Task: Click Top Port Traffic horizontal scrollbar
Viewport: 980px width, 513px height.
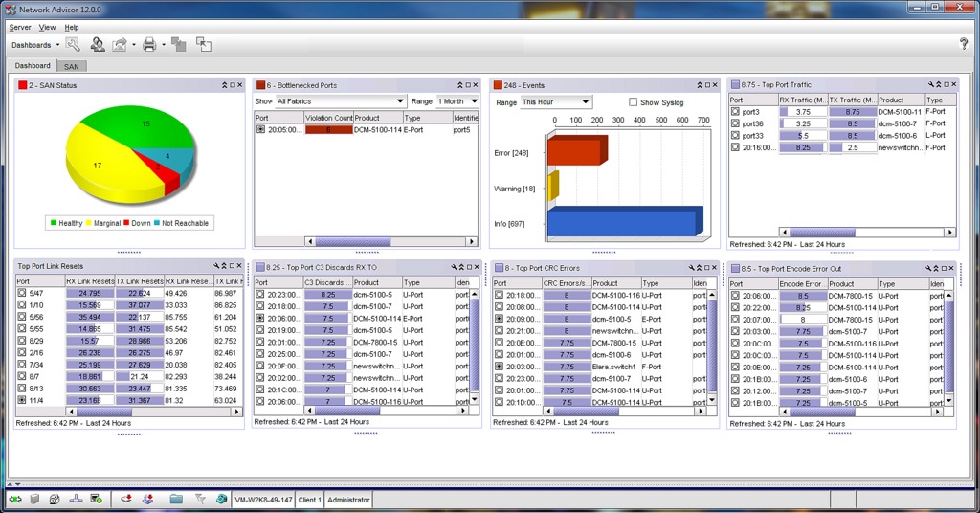Action: [x=867, y=233]
